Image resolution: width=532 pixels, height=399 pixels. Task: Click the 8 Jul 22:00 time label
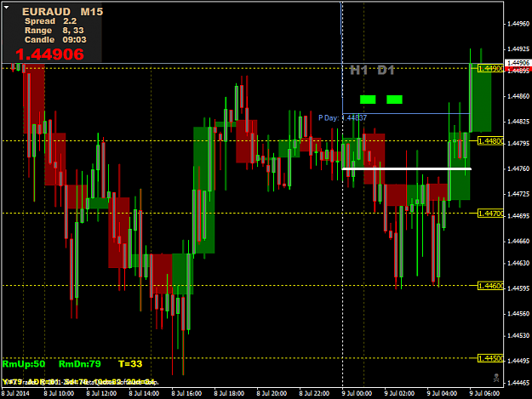point(314,393)
